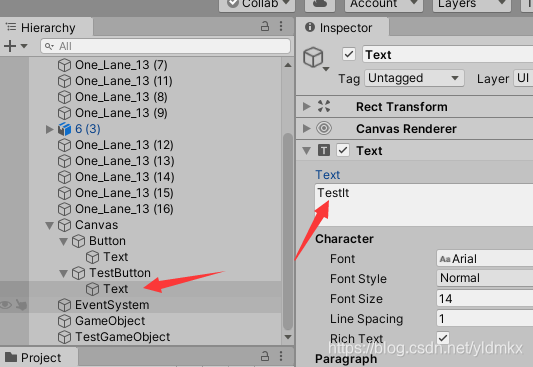Toggle the Hierarchy panel lock icon
Screen dimensions: 533x367
tap(265, 26)
